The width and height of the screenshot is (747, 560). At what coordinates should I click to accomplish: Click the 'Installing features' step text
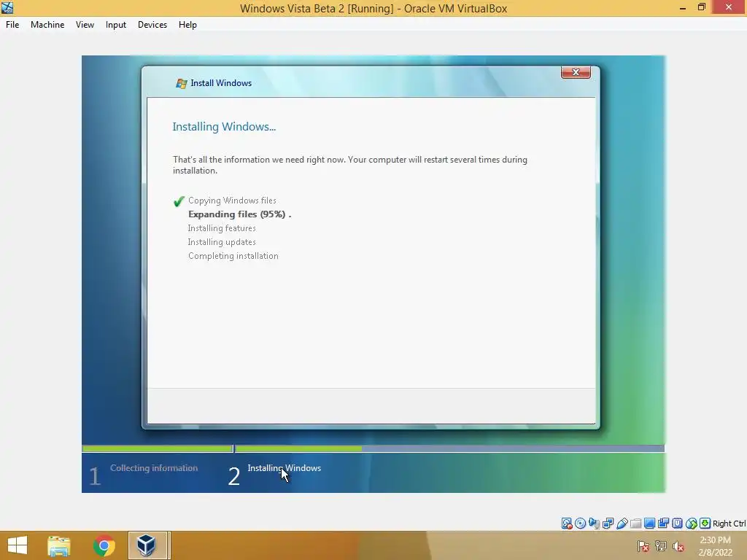click(222, 228)
